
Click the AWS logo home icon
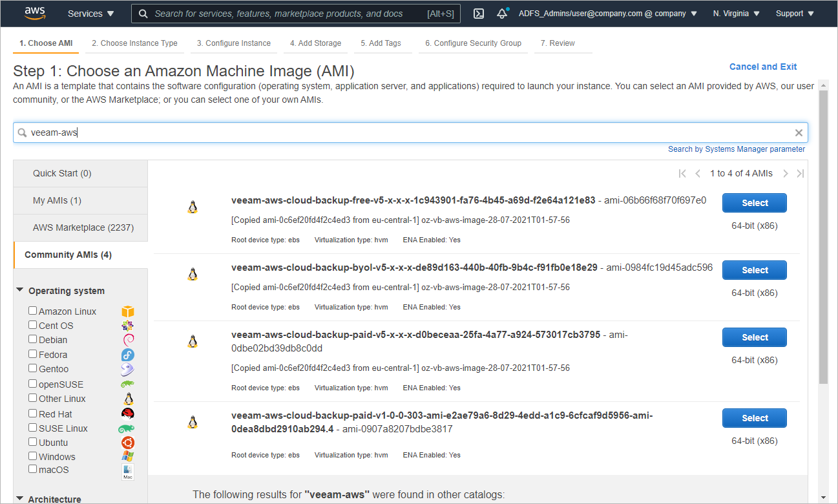34,13
